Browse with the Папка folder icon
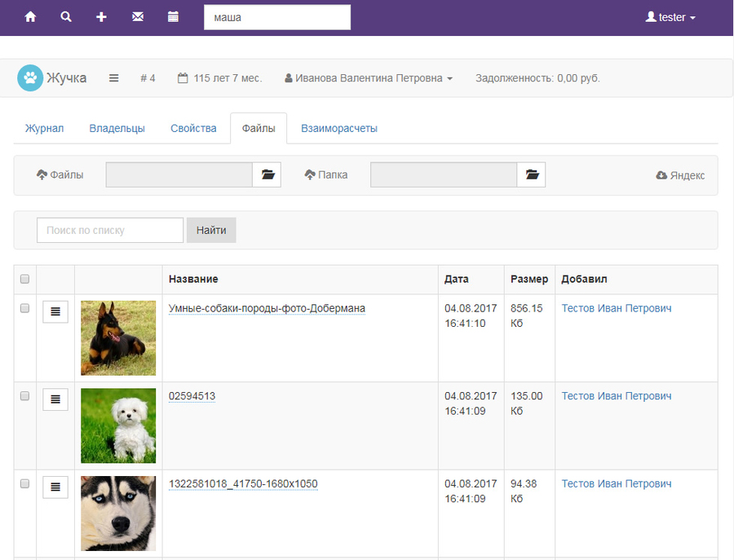 click(531, 175)
